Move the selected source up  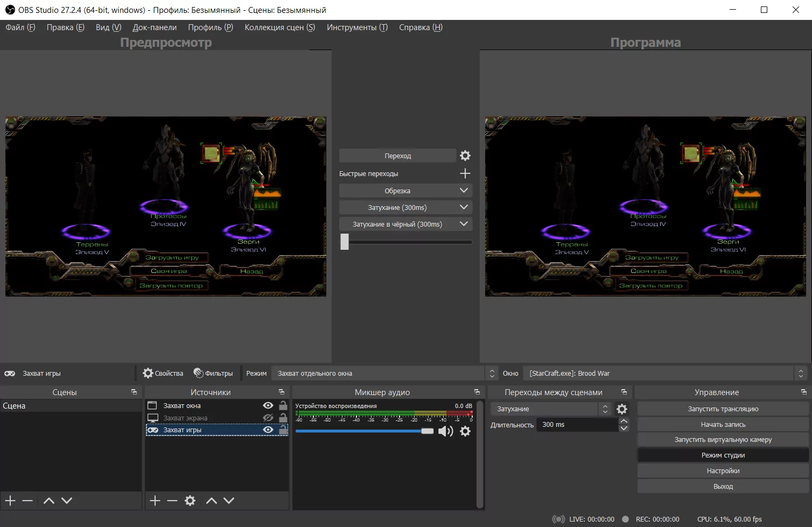click(212, 501)
